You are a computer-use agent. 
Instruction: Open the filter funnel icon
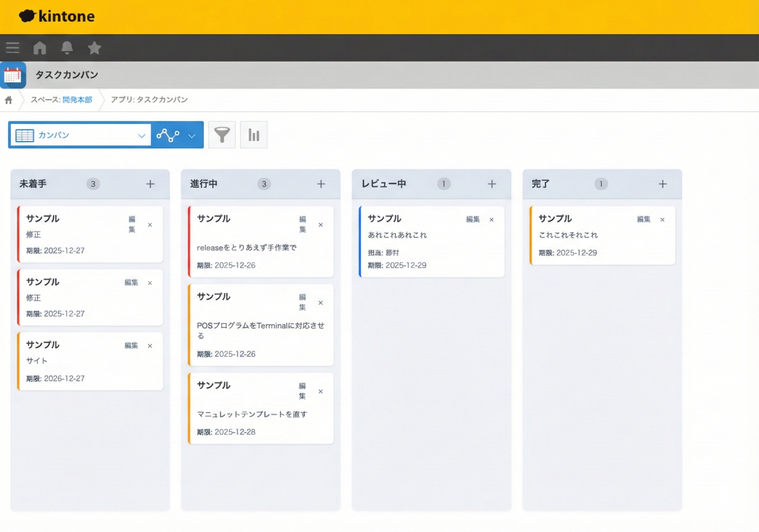(x=222, y=135)
